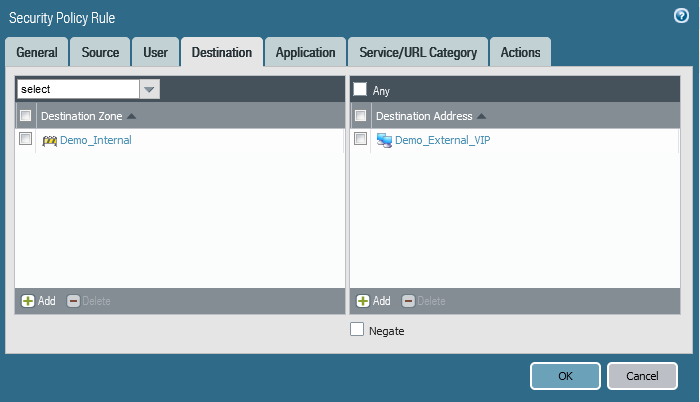Switch to the Source tab
Viewport: 700px width, 402px height.
[x=100, y=52]
